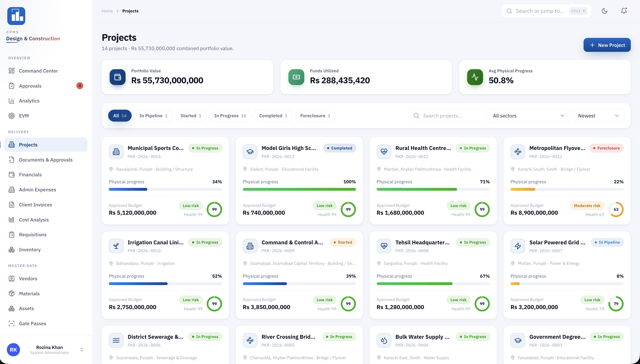Open Municipal Sports Co... project card title

[x=155, y=148]
